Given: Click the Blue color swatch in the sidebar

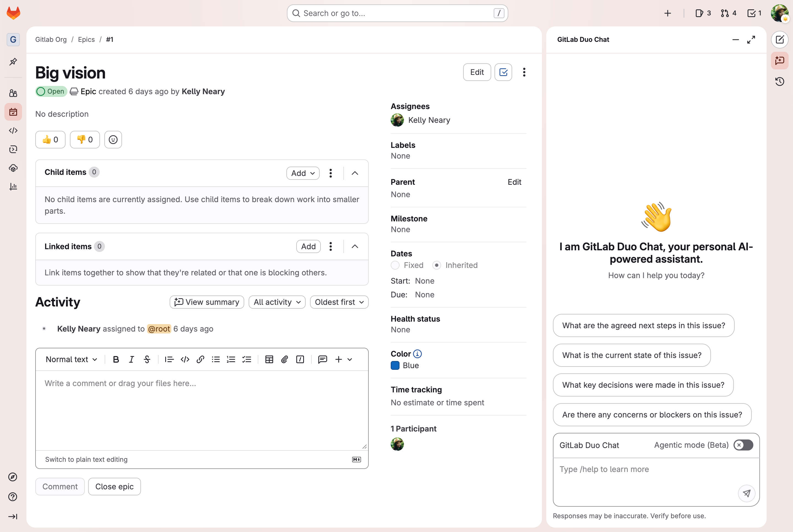Looking at the screenshot, I should coord(395,365).
